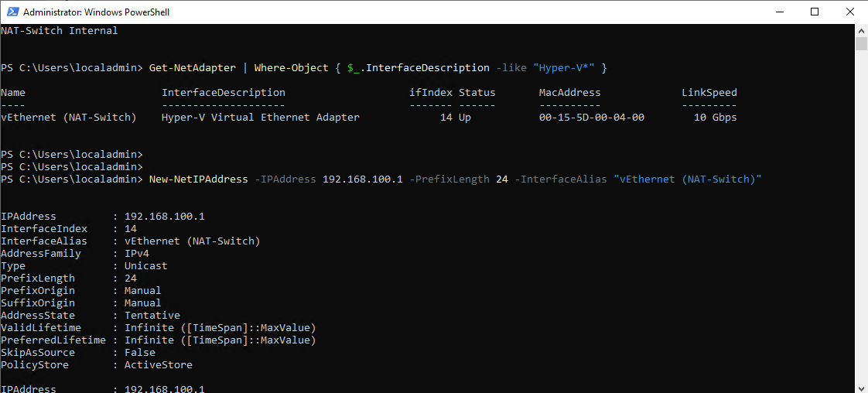Click the PrefixOrigin Manual value
Screen dimensions: 868x393
pyautogui.click(x=143, y=291)
